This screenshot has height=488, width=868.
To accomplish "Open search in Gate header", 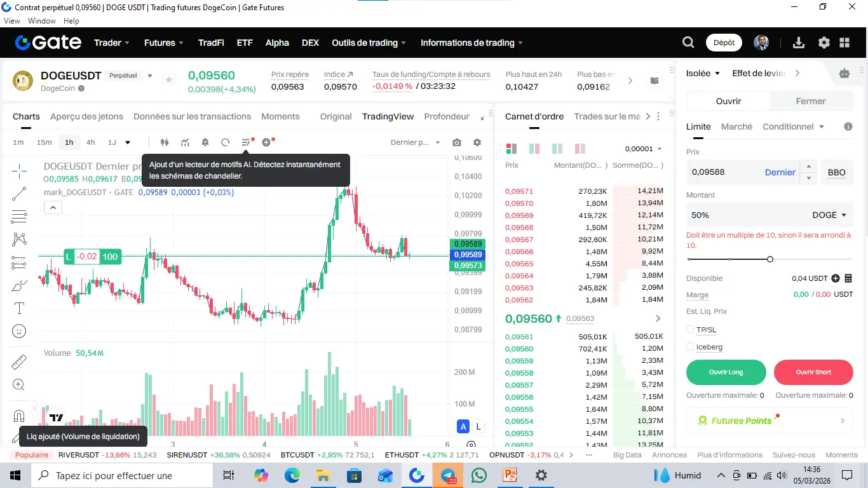I will point(688,43).
